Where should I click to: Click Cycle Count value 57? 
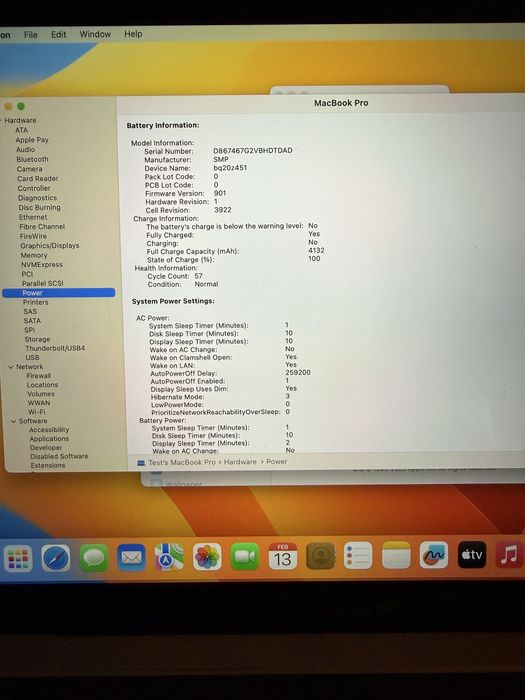pyautogui.click(x=199, y=276)
